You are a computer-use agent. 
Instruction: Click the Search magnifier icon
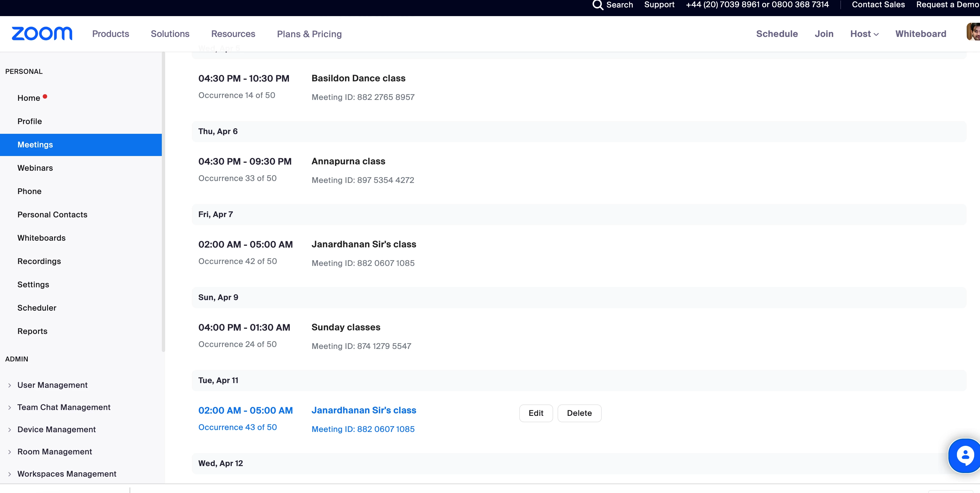point(598,5)
